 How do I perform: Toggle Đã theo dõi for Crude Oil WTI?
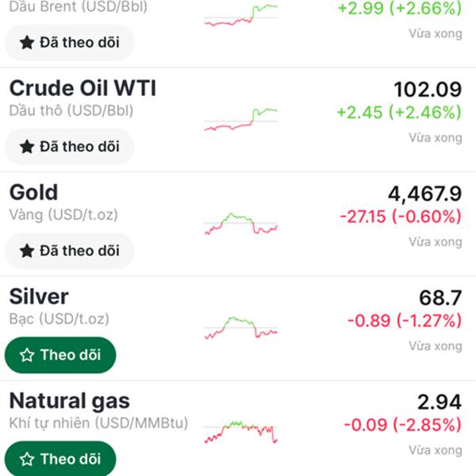[69, 147]
